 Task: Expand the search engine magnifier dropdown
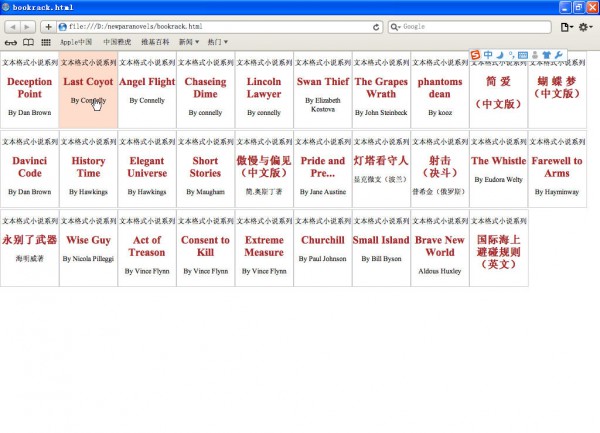coord(395,27)
